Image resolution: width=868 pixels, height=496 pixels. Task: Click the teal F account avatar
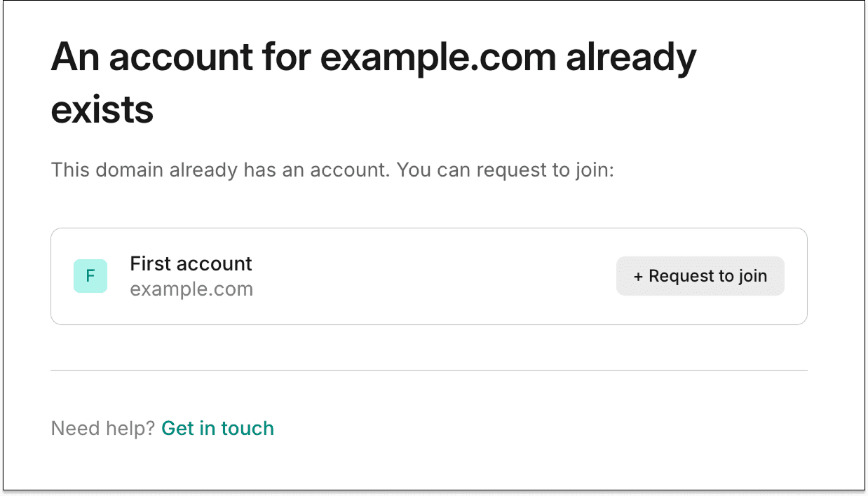[x=90, y=276]
